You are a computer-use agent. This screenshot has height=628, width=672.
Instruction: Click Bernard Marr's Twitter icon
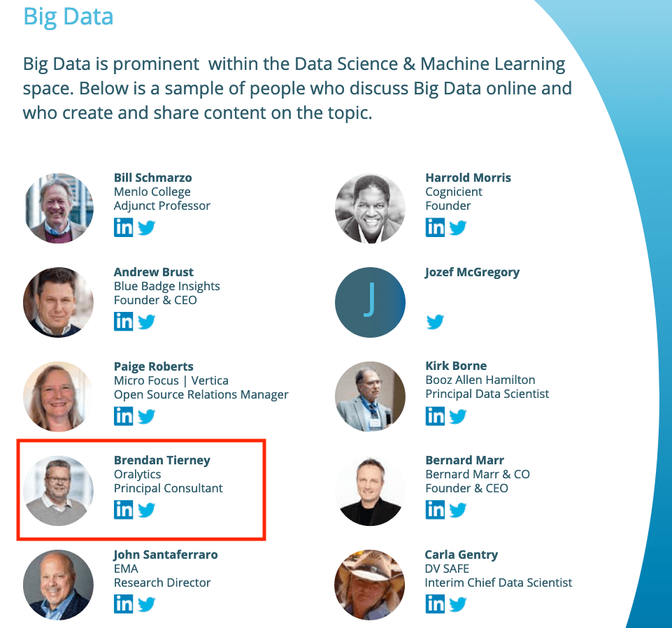coord(457,510)
